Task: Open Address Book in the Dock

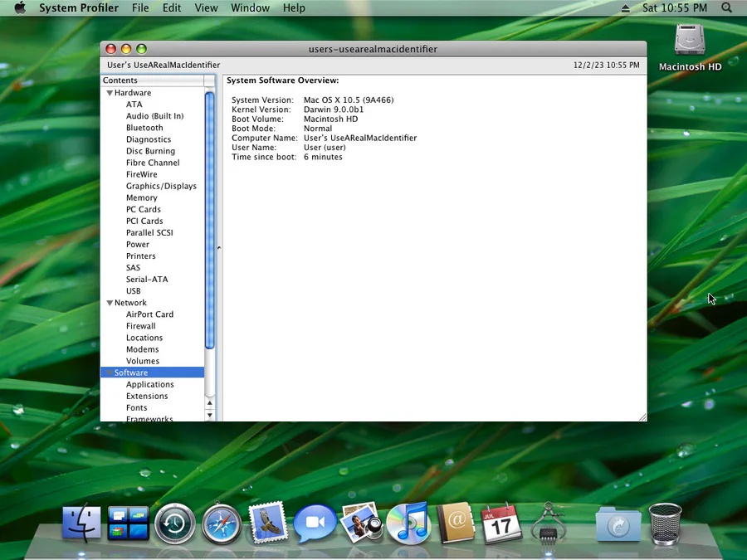Action: click(x=456, y=523)
